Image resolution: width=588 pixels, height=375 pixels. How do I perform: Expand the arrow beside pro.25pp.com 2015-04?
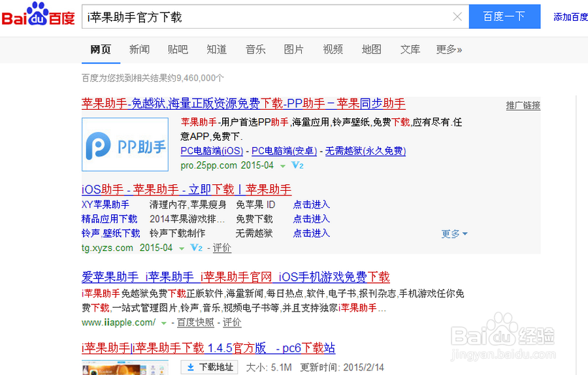(x=283, y=166)
